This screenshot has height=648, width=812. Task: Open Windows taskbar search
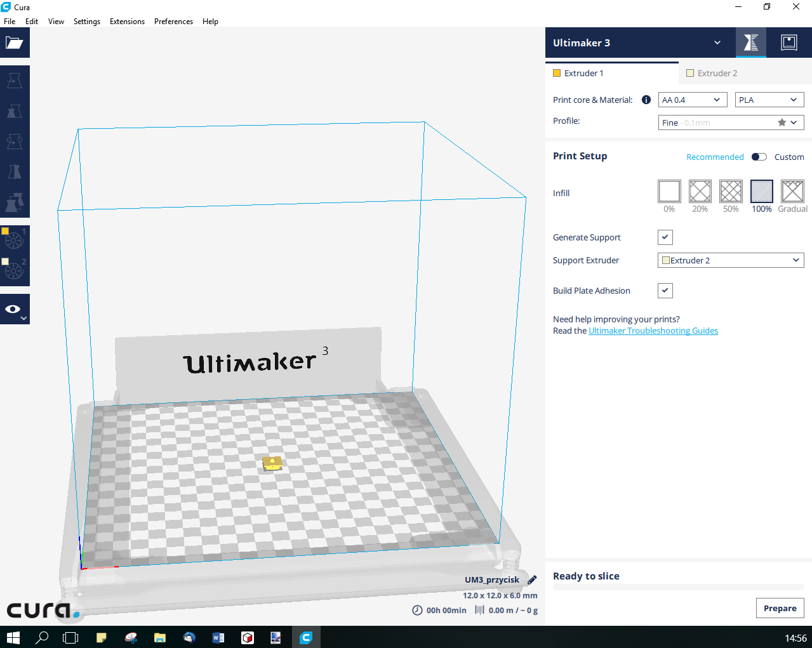tap(42, 637)
